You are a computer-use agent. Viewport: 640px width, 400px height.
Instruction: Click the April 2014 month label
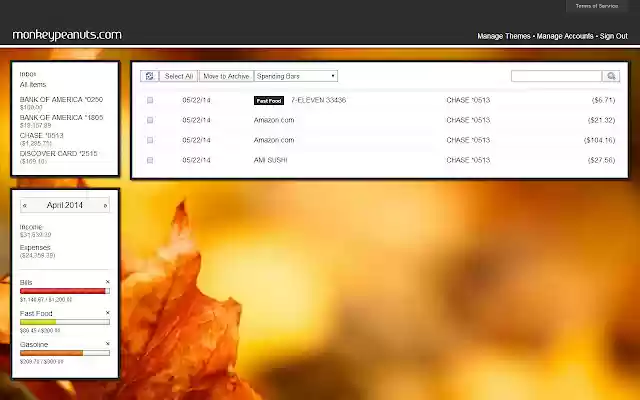click(x=64, y=205)
